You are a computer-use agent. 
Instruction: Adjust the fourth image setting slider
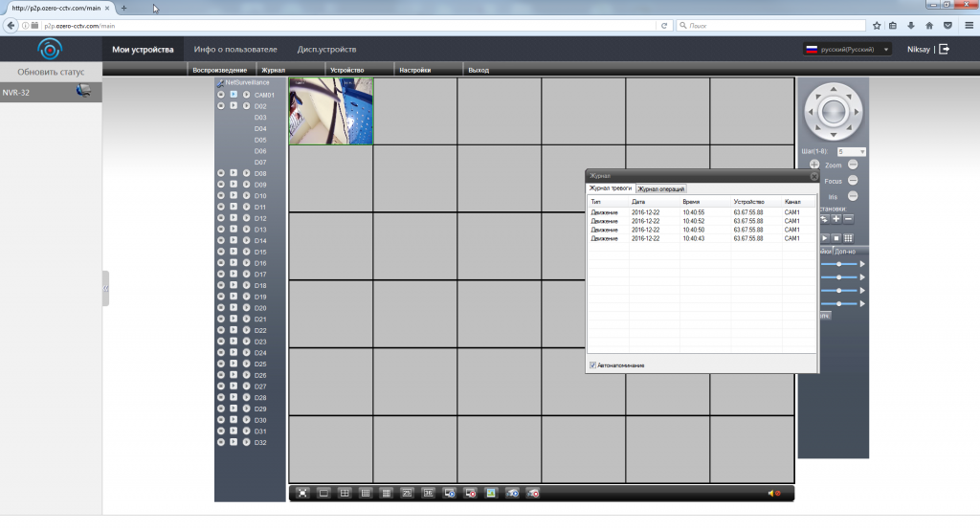tap(838, 304)
